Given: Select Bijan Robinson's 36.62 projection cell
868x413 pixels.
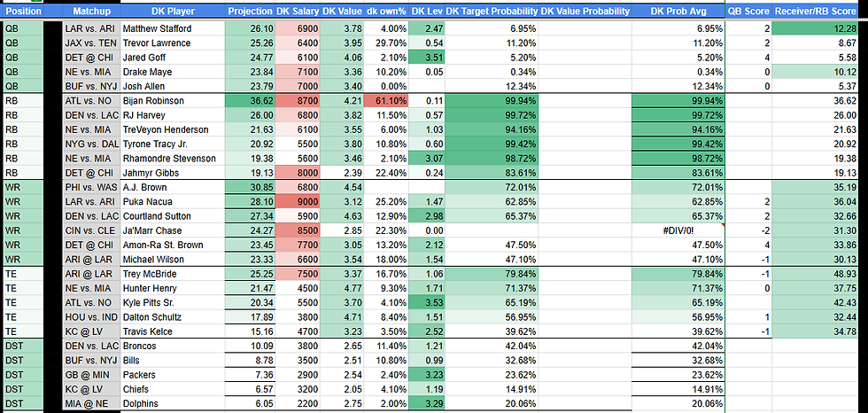Looking at the screenshot, I should [250, 101].
